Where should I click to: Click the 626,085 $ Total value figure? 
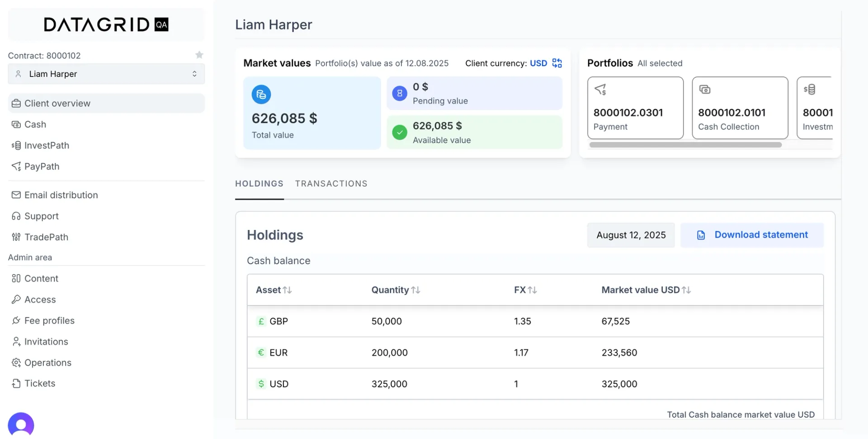284,119
